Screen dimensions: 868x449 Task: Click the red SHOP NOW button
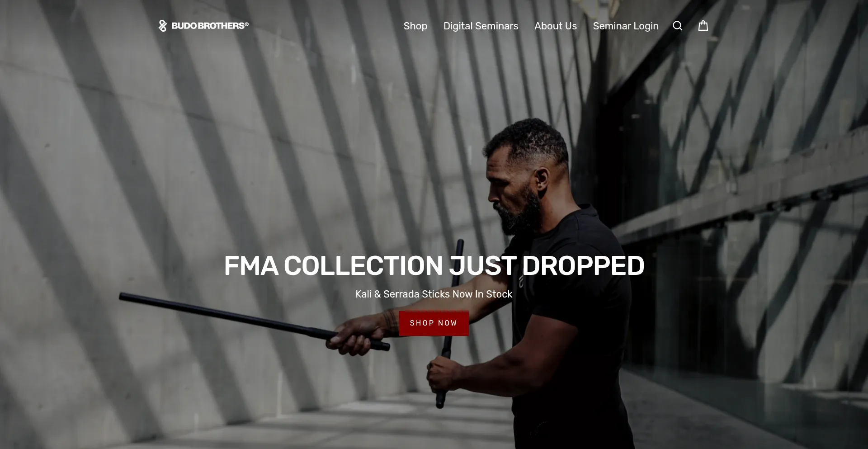434,323
